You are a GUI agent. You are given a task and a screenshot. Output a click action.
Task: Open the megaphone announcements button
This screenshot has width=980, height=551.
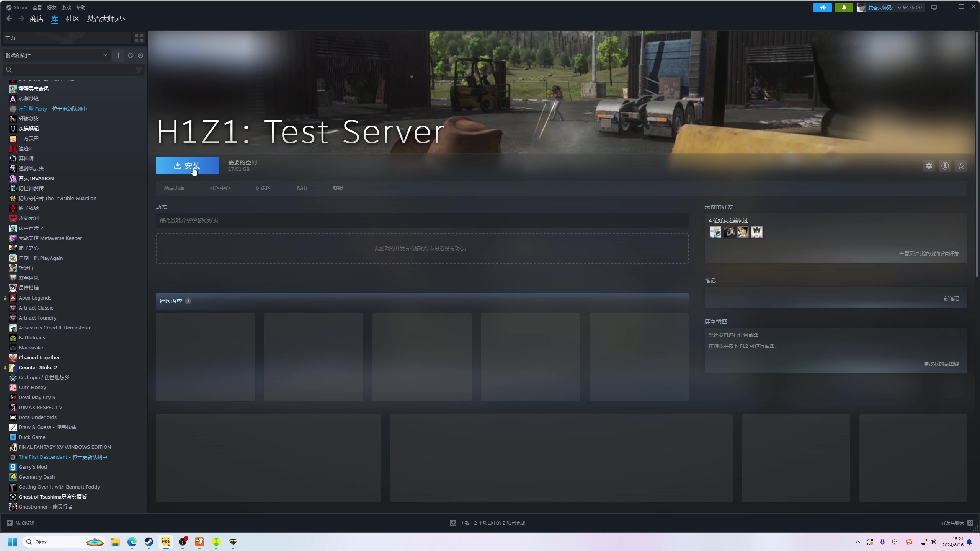click(822, 7)
